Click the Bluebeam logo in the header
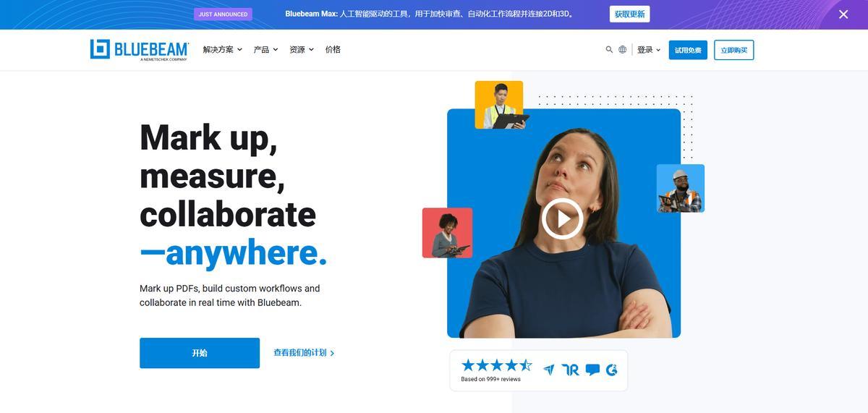 140,49
